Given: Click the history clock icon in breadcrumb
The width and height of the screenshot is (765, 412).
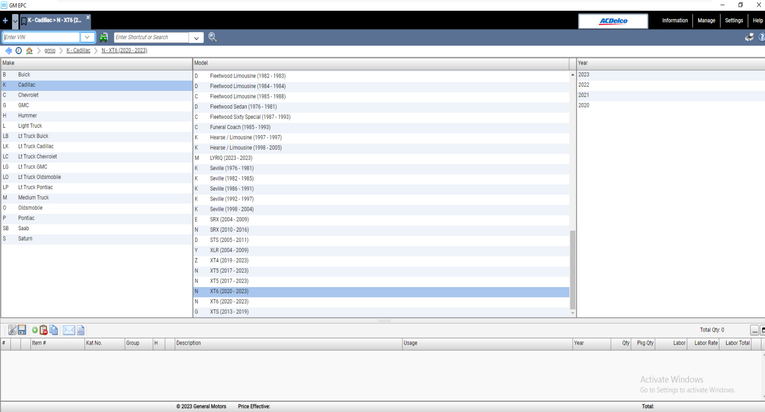Looking at the screenshot, I should coord(18,50).
